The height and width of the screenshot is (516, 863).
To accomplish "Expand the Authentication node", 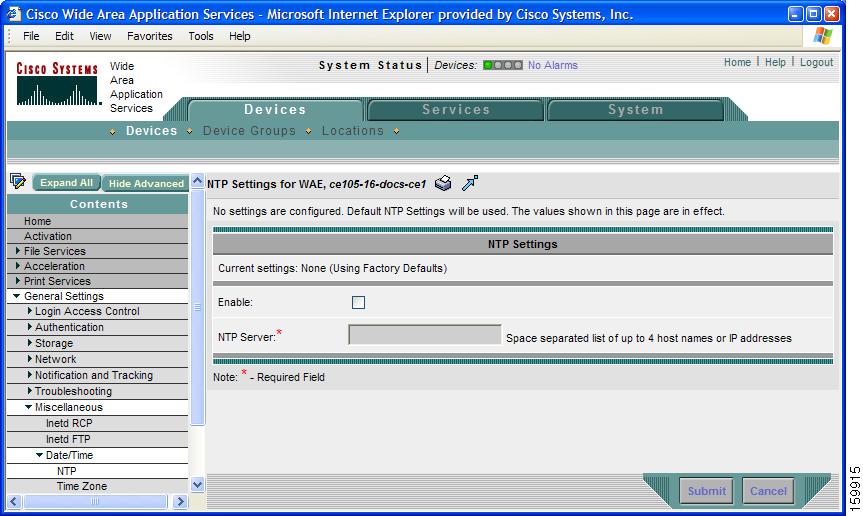I will [29, 327].
